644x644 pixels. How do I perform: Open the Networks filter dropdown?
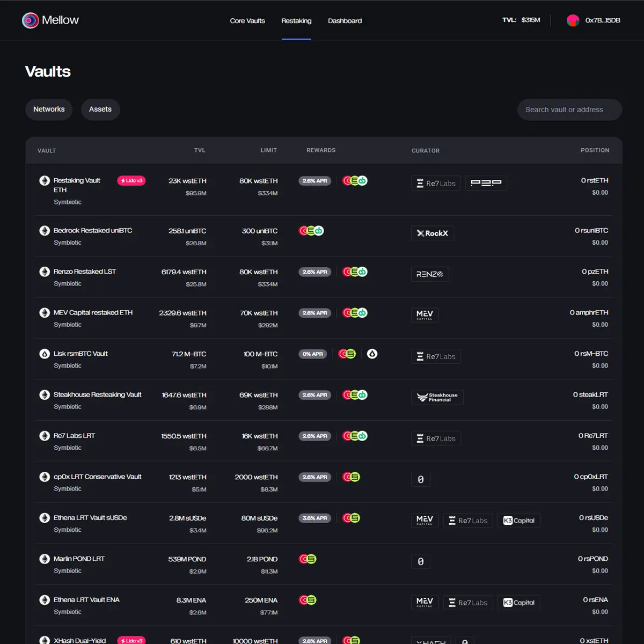[49, 109]
